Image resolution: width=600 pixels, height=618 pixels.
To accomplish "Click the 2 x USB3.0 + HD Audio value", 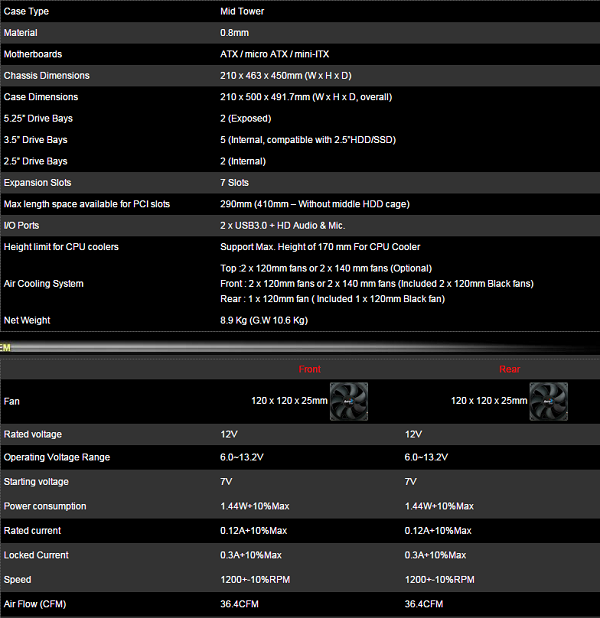I will point(282,225).
